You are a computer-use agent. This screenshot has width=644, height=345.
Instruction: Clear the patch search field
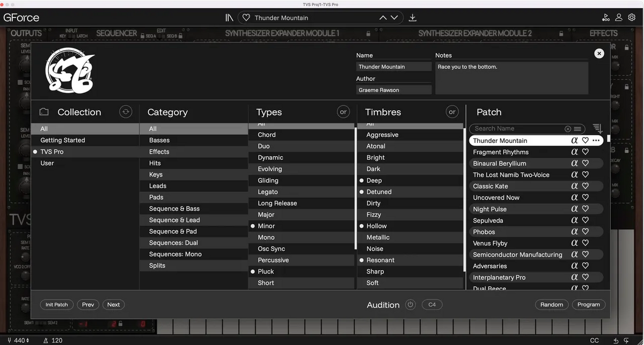click(568, 129)
